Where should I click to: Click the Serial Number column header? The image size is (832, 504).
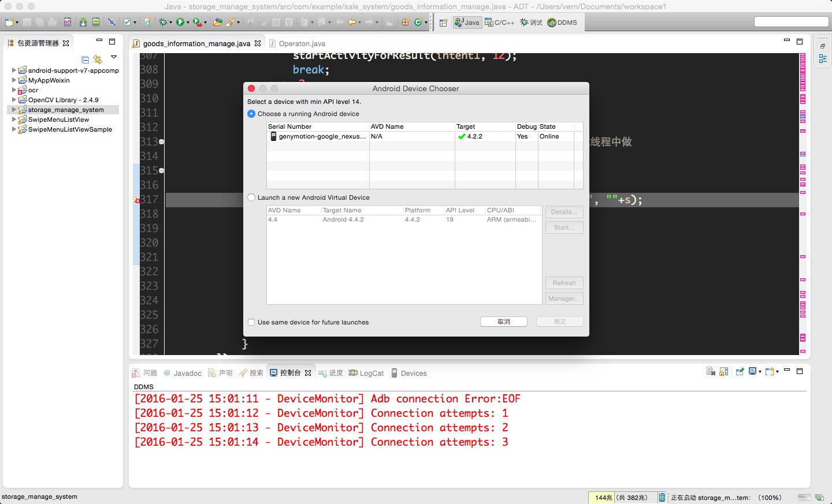click(318, 126)
